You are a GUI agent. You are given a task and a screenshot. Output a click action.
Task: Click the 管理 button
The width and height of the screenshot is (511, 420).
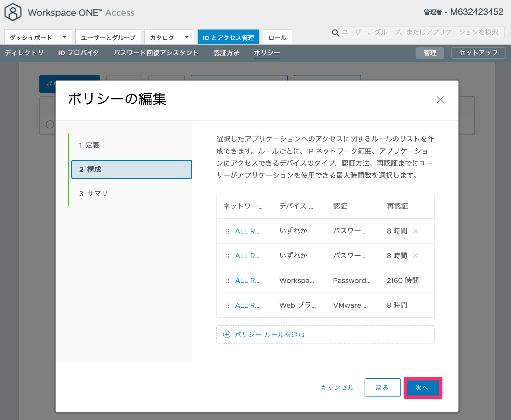pyautogui.click(x=430, y=53)
